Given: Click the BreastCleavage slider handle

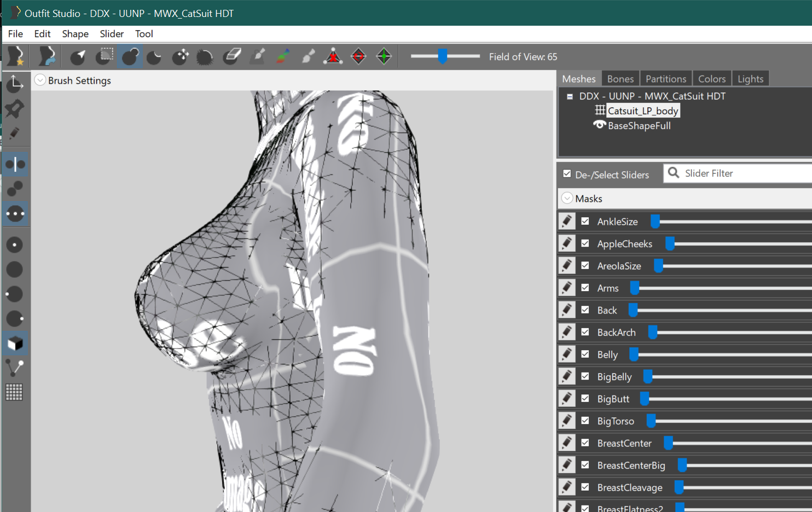Looking at the screenshot, I should 679,487.
